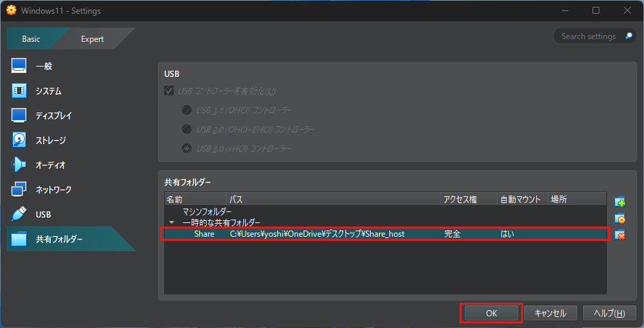Switch to the Basic tab
This screenshot has width=644, height=328.
tap(31, 39)
